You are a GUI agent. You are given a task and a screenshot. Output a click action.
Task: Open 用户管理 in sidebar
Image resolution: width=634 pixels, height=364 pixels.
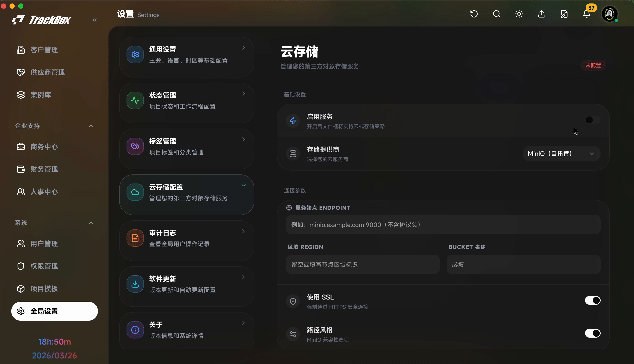click(55, 244)
